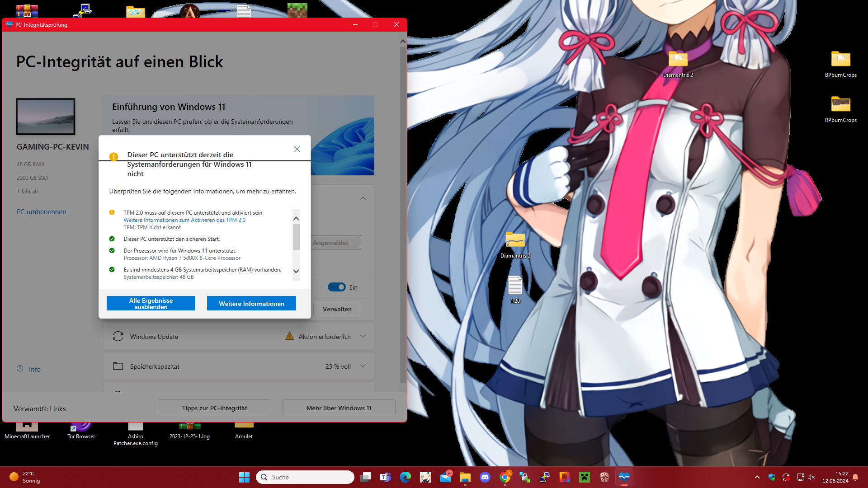Image resolution: width=868 pixels, height=488 pixels.
Task: Click the Suche taskbar search field
Action: tap(305, 477)
